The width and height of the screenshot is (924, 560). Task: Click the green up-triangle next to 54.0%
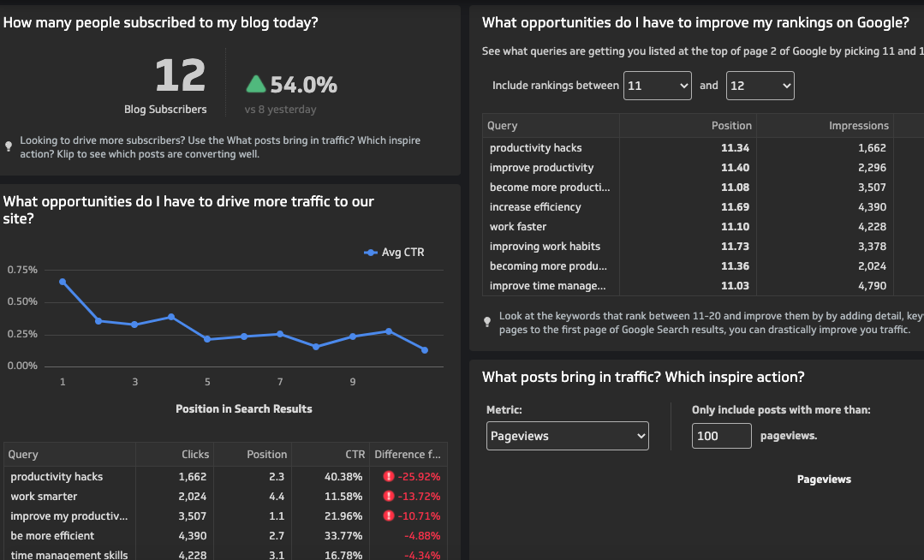(x=256, y=84)
